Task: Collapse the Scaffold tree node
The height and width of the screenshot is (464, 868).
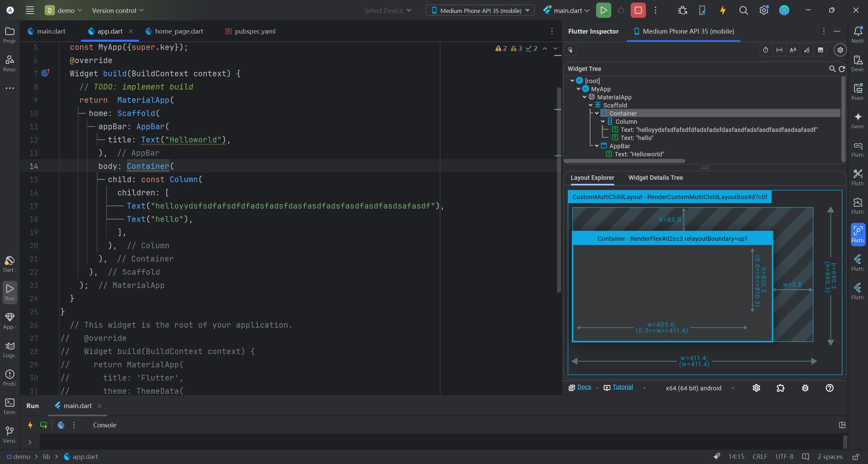Action: point(591,105)
